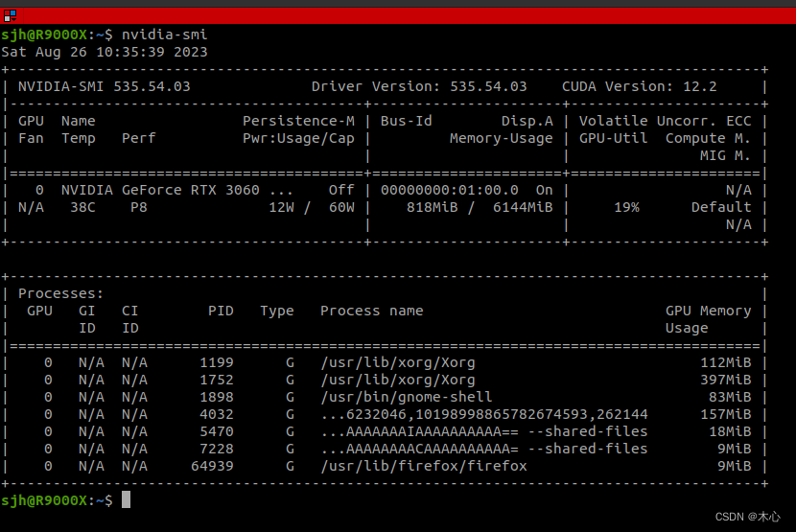Screen dimensions: 796x532
Task: Click the date line 'Sat Aug 26 10:35:39 2023'
Action: click(x=105, y=53)
